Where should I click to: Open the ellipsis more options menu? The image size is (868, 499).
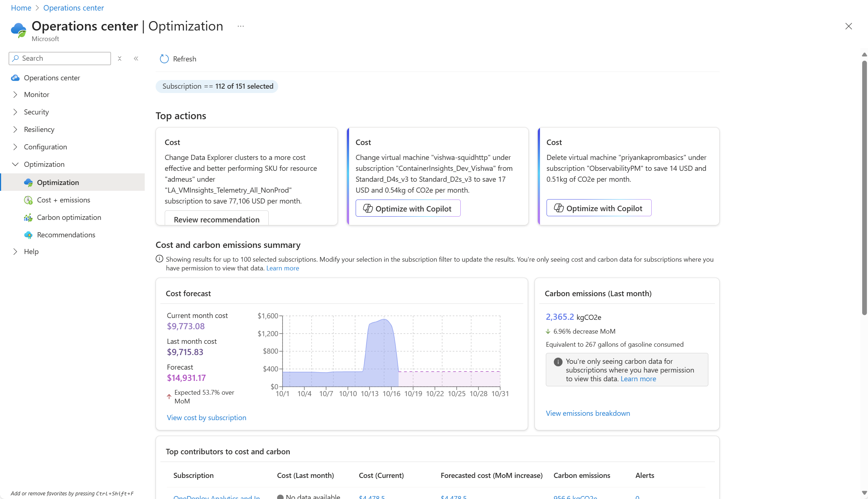pos(241,26)
